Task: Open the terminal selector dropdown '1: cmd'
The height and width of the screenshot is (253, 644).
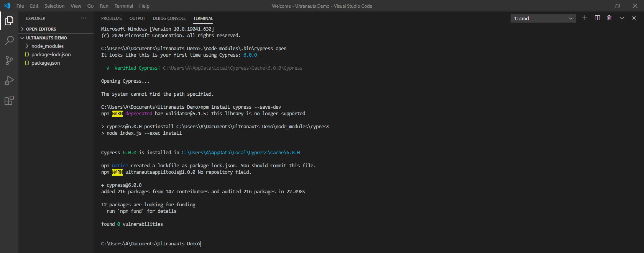Action: 543,18
